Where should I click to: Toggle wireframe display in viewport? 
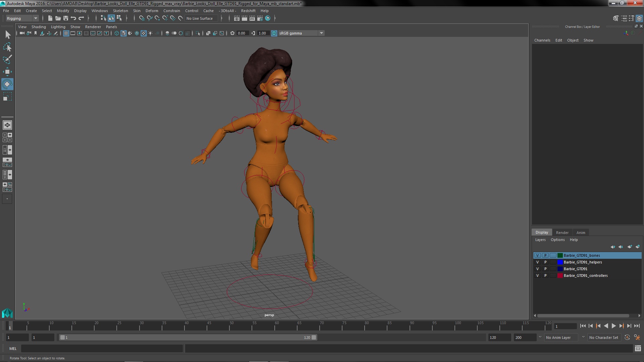(117, 33)
